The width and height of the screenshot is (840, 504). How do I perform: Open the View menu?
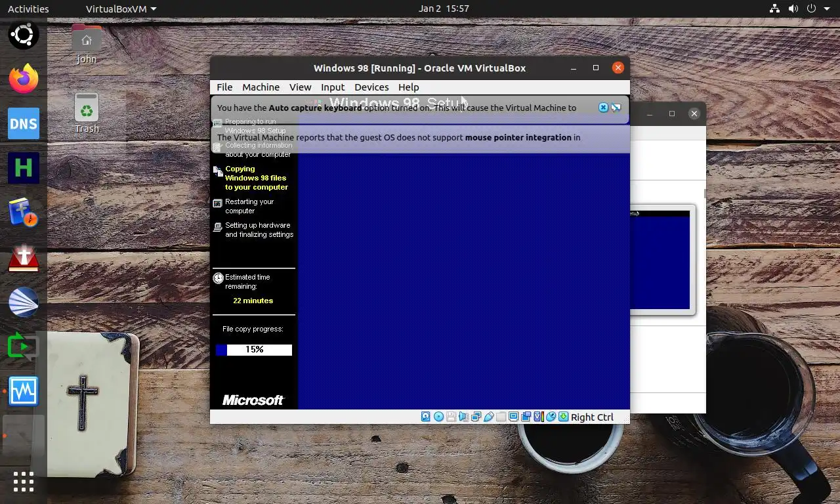[300, 87]
